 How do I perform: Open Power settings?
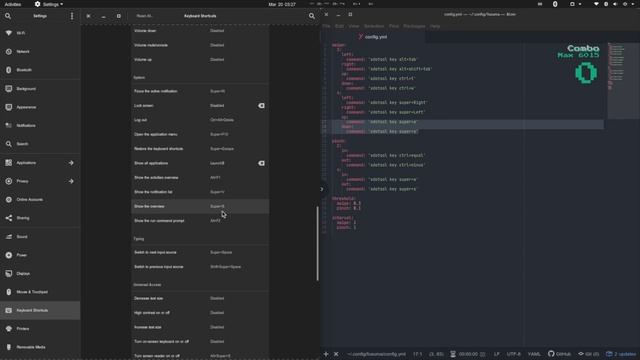click(x=40, y=255)
